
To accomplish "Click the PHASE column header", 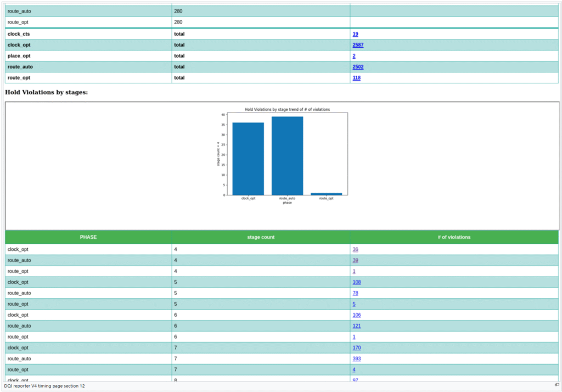I will pyautogui.click(x=88, y=237).
